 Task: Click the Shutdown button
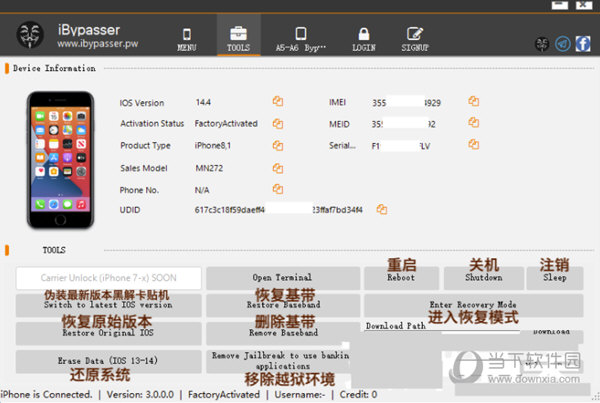(484, 278)
